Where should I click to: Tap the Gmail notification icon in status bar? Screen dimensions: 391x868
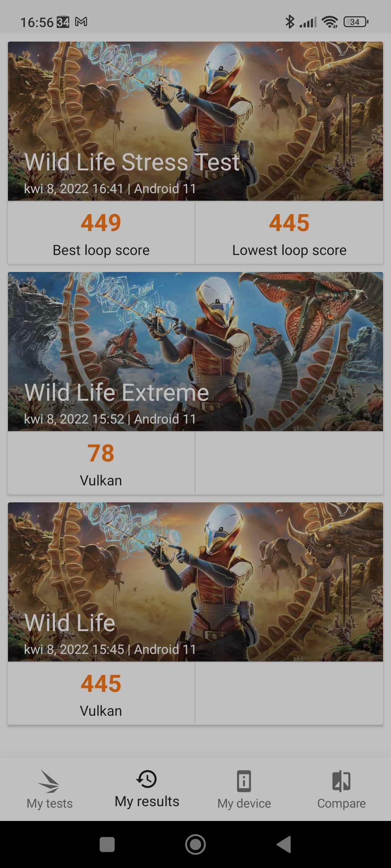(x=81, y=22)
